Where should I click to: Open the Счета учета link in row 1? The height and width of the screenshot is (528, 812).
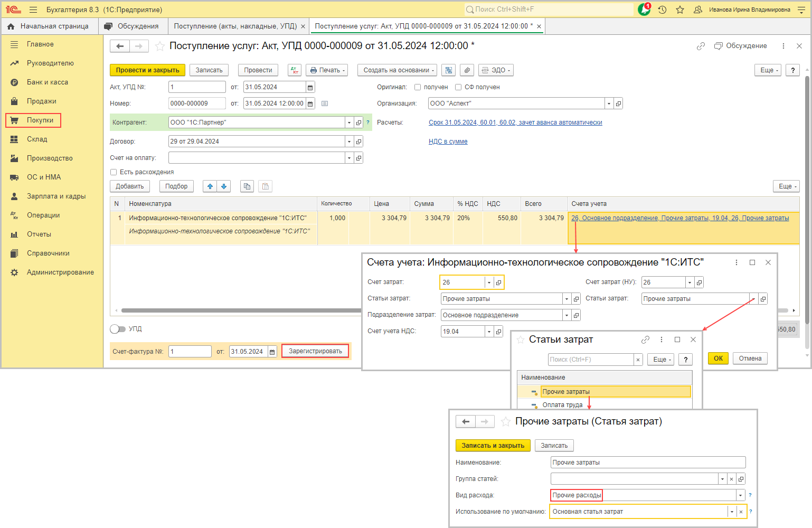pyautogui.click(x=680, y=218)
